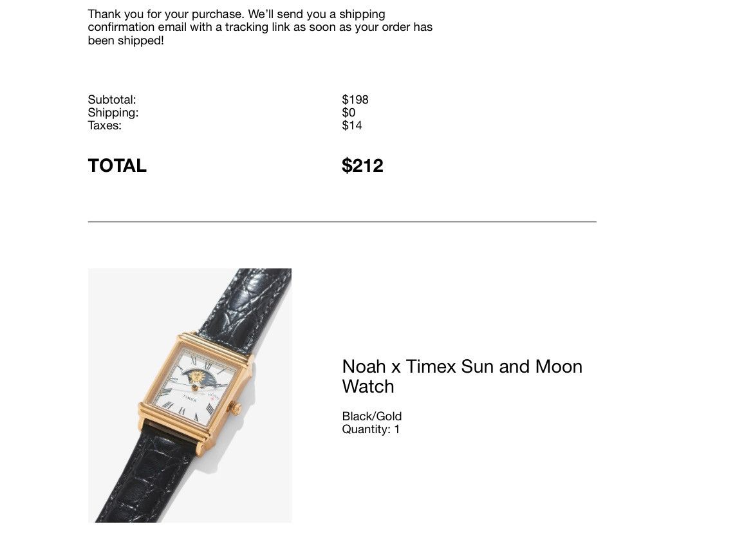
Task: Click the horizontal divider line
Action: tap(342, 221)
